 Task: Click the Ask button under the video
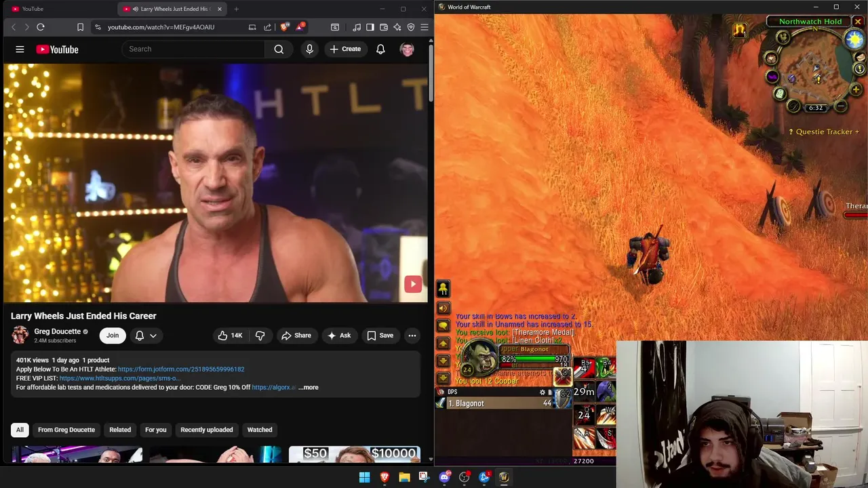click(339, 335)
